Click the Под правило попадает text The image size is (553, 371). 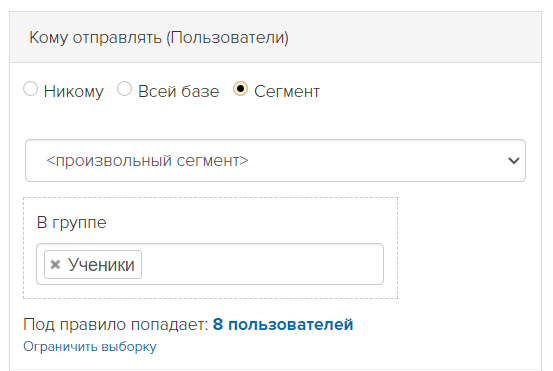116,324
